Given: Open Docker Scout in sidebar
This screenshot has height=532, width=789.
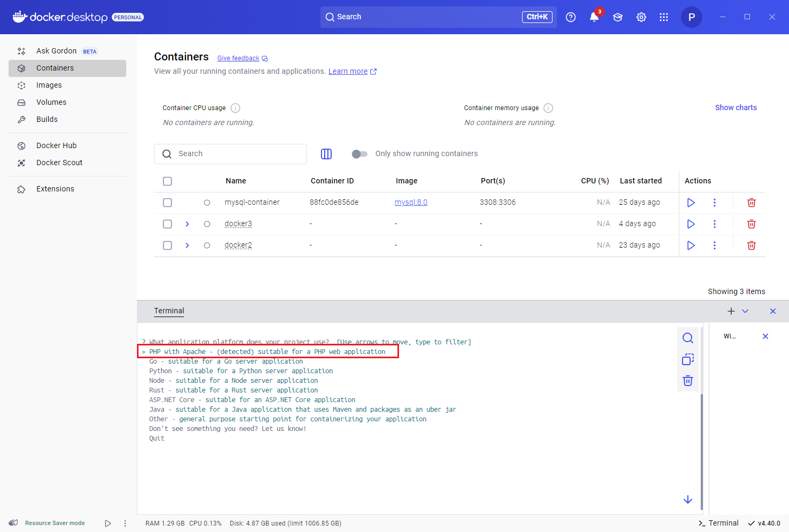Looking at the screenshot, I should point(67,163).
